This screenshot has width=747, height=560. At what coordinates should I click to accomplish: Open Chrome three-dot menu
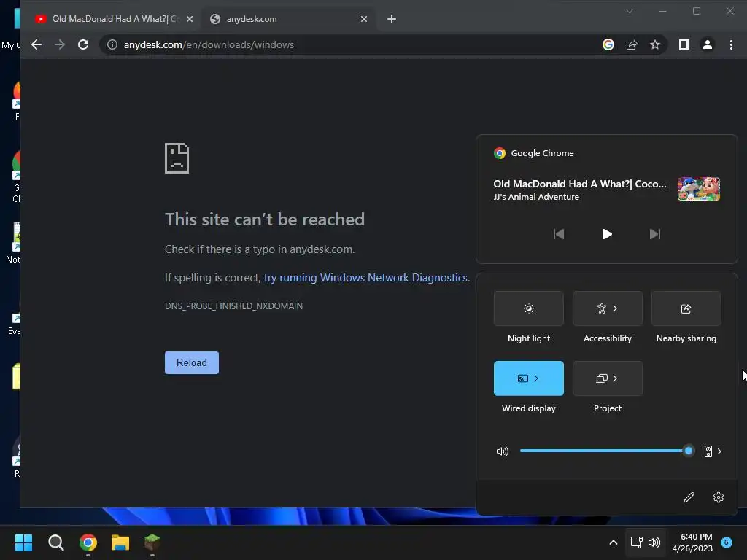click(x=731, y=44)
